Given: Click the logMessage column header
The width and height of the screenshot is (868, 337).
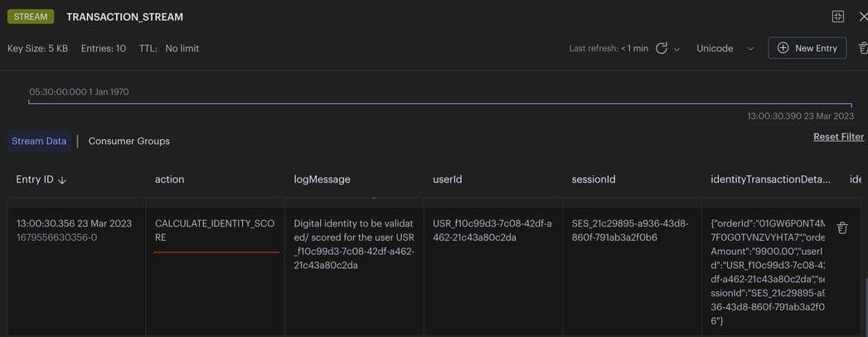Looking at the screenshot, I should (322, 179).
